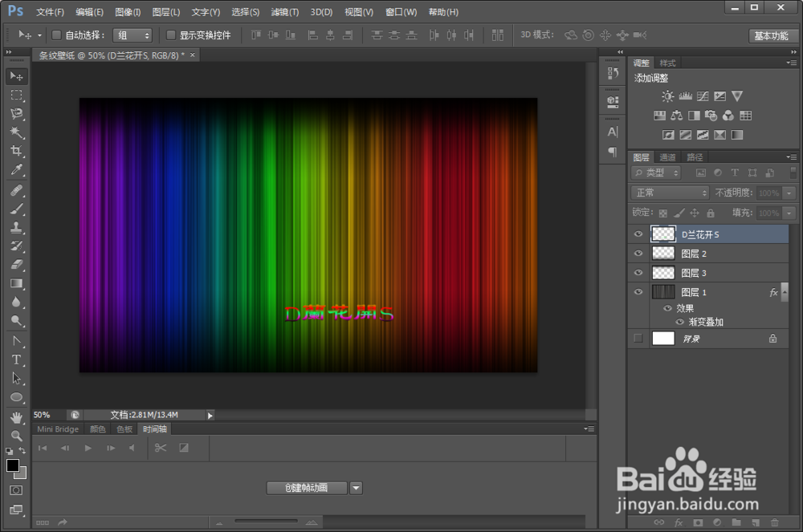Create new group folder icon
The width and height of the screenshot is (803, 532).
[x=736, y=522]
